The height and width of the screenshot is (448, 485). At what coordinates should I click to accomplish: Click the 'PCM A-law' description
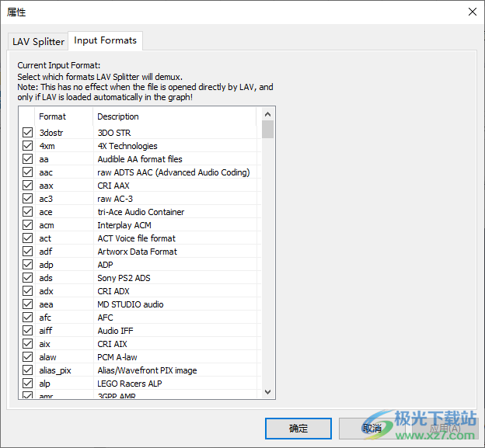(x=117, y=357)
